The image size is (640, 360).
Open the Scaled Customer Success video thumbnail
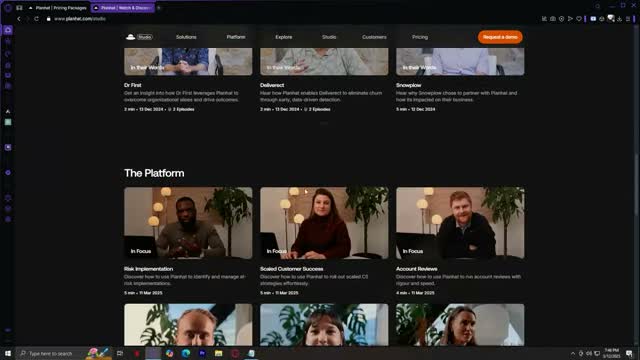[x=324, y=223]
